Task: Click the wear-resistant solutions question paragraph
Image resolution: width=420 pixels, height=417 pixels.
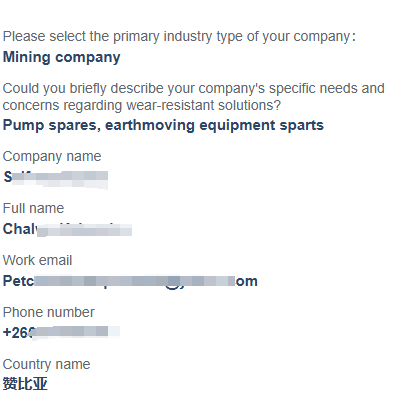Action: point(194,97)
